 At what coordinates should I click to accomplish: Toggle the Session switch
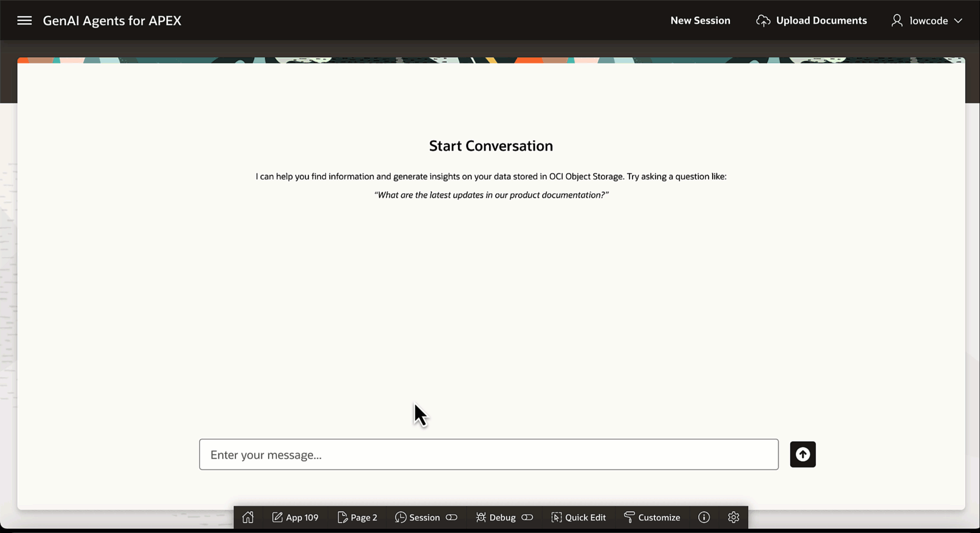(x=452, y=517)
